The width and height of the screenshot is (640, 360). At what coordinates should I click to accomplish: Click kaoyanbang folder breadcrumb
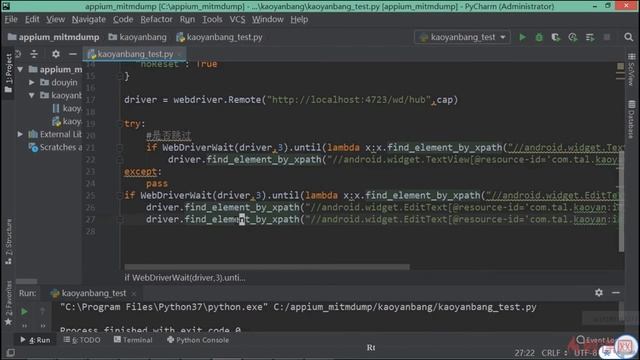click(x=138, y=37)
